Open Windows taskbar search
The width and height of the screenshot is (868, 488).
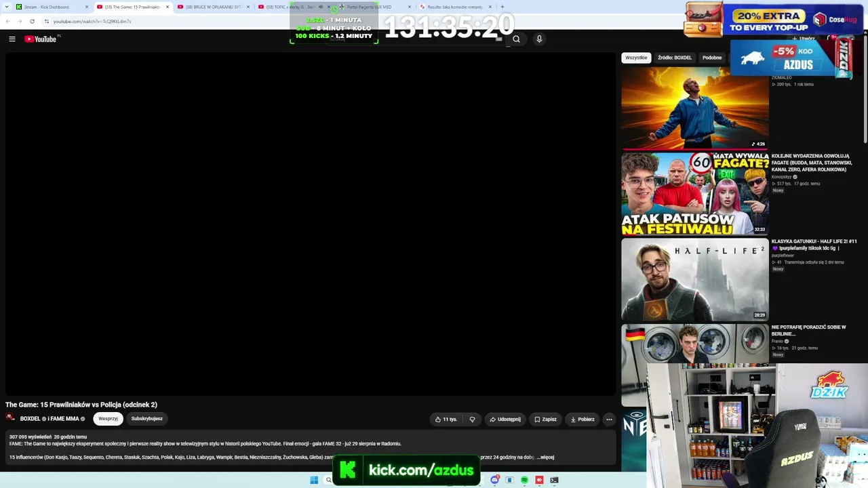329,480
